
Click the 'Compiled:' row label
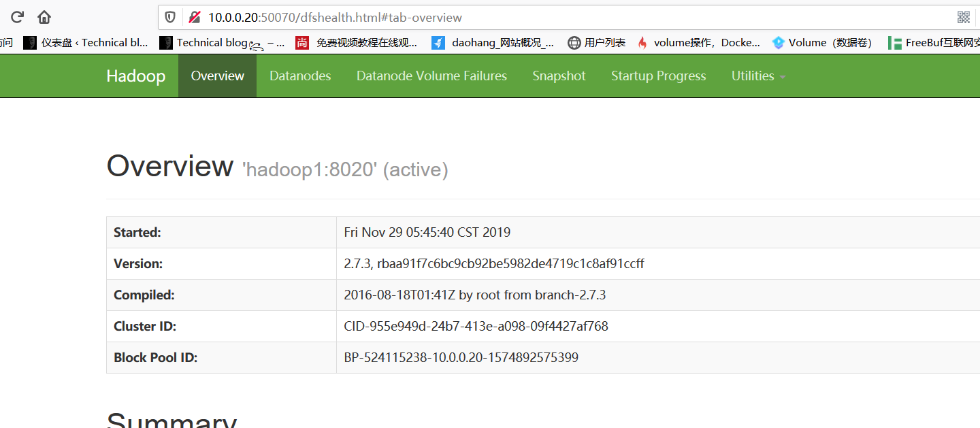144,295
